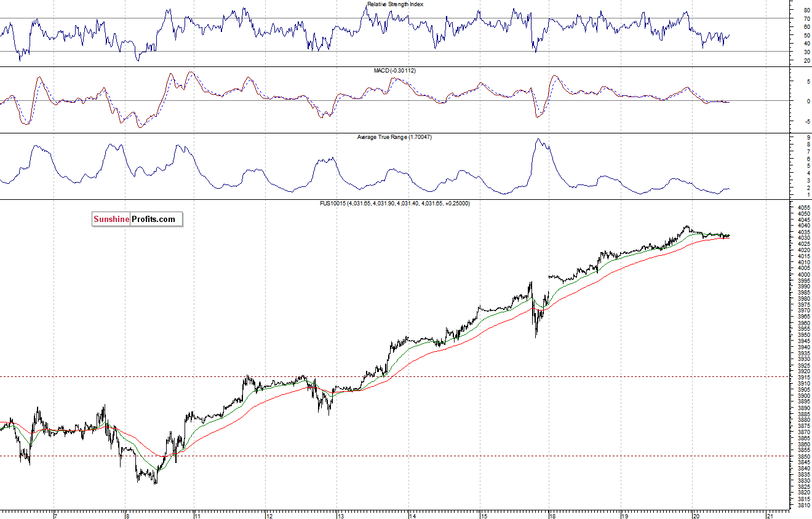
Task: Select the 3825 price axis label
Action: (x=803, y=486)
